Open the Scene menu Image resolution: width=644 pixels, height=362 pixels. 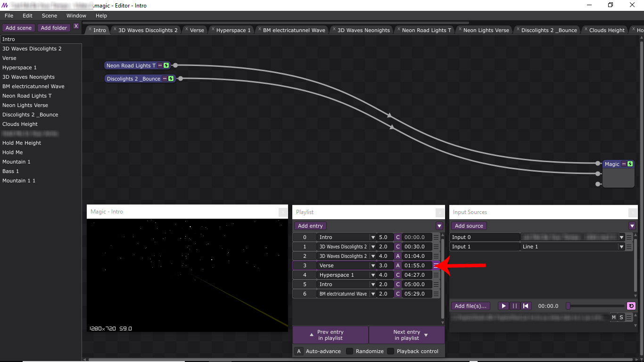pos(50,16)
